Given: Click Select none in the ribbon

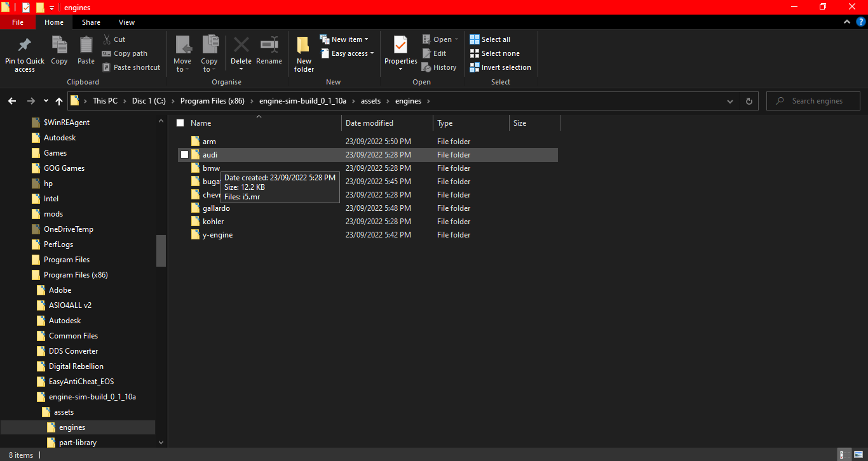Looking at the screenshot, I should click(x=495, y=53).
